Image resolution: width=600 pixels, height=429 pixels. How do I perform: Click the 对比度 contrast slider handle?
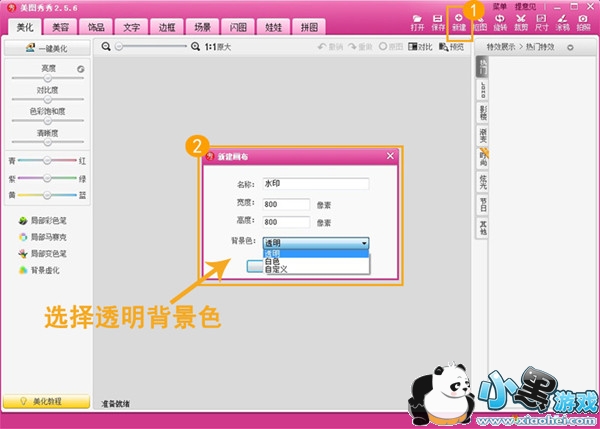click(47, 100)
